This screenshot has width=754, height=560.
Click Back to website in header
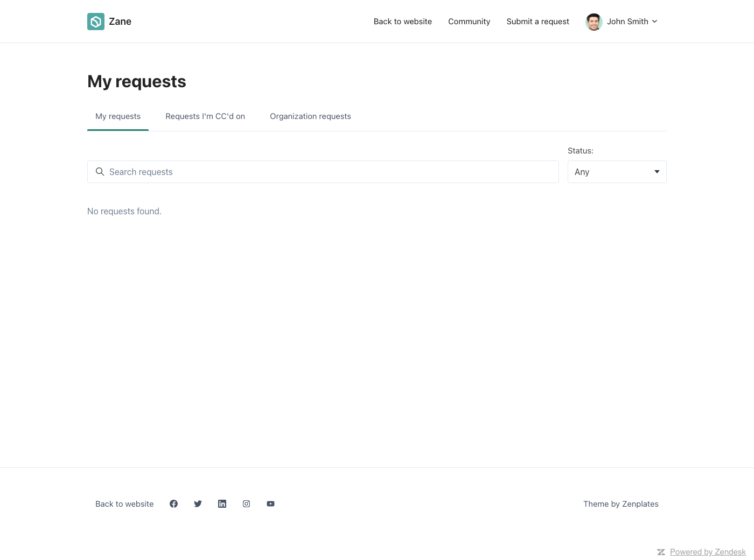[x=403, y=22]
